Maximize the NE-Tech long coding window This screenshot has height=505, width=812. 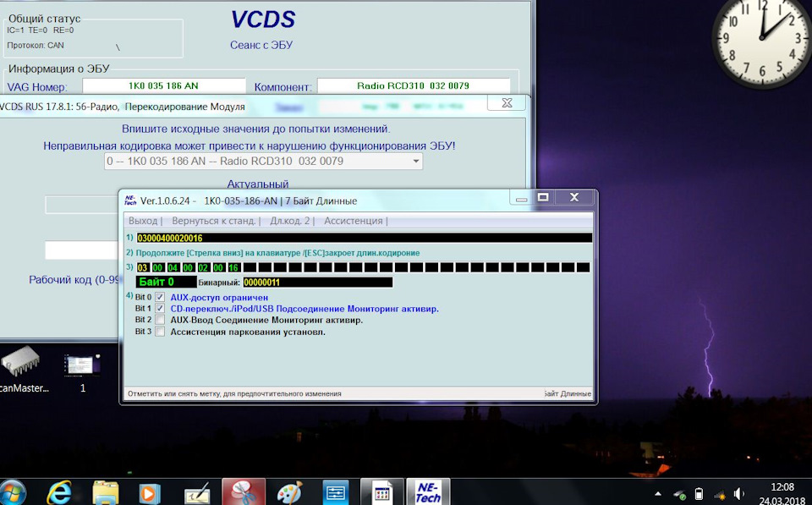pos(543,197)
